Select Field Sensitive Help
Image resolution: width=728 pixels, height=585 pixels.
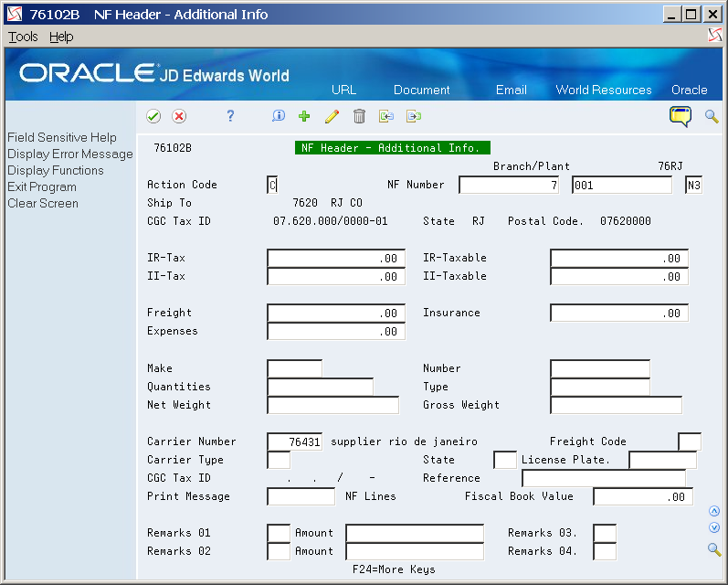point(62,137)
